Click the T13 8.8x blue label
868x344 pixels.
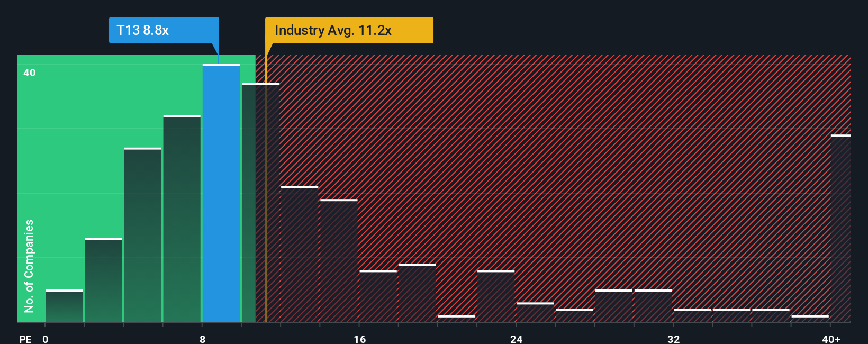(x=164, y=30)
